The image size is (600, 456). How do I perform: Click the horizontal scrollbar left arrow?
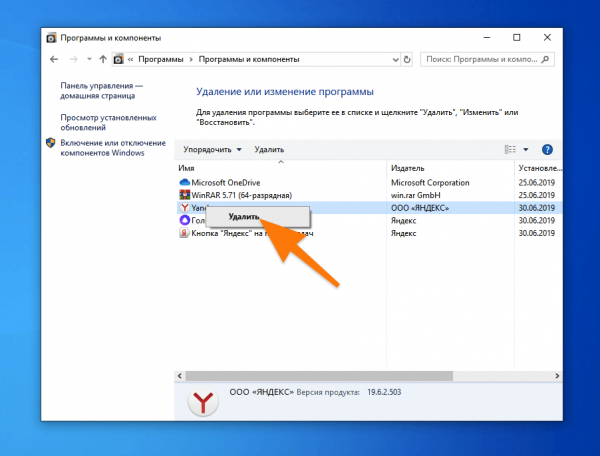click(180, 376)
